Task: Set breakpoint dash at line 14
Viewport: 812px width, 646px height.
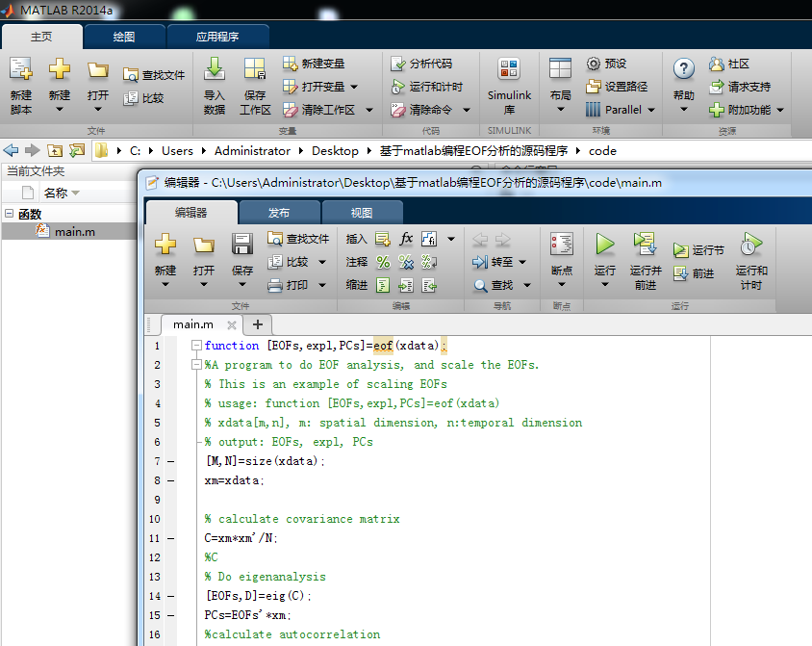Action: point(170,596)
